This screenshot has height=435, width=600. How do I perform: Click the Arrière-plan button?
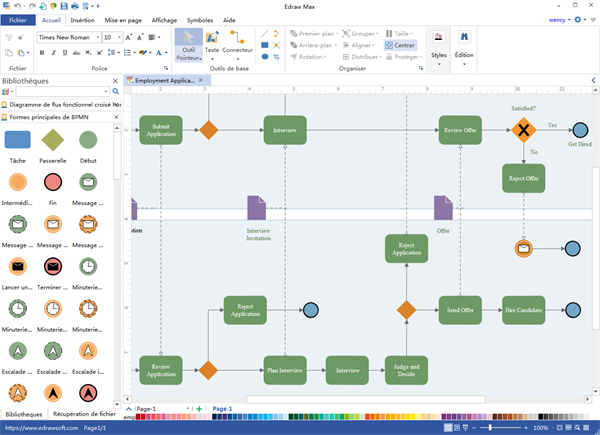pos(313,45)
